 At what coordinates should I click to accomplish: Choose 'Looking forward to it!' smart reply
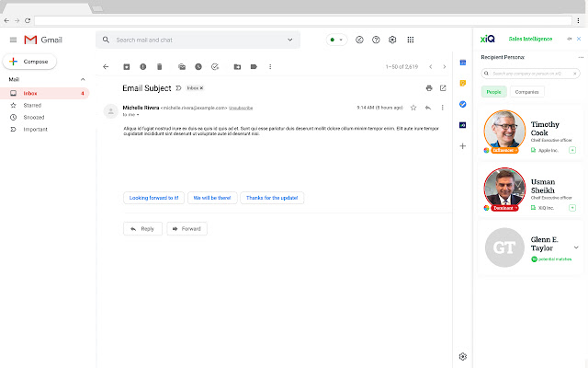pos(153,198)
